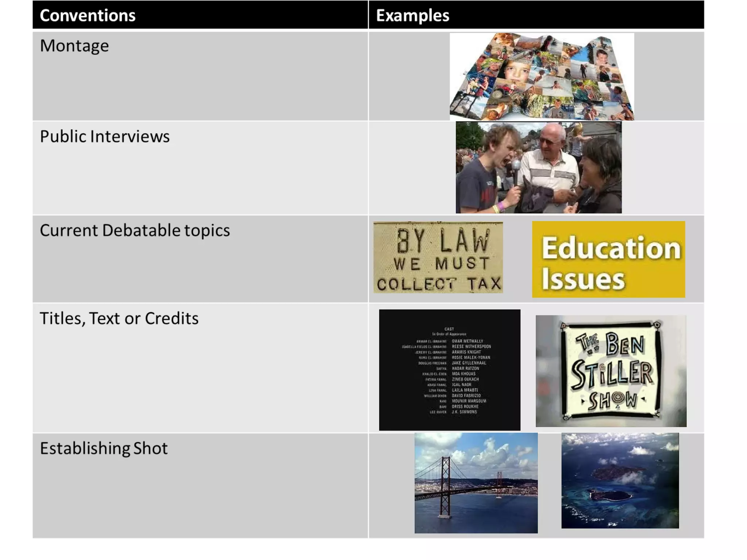This screenshot has height=560, width=747.
Task: Open the black cast credits image
Action: tap(449, 370)
